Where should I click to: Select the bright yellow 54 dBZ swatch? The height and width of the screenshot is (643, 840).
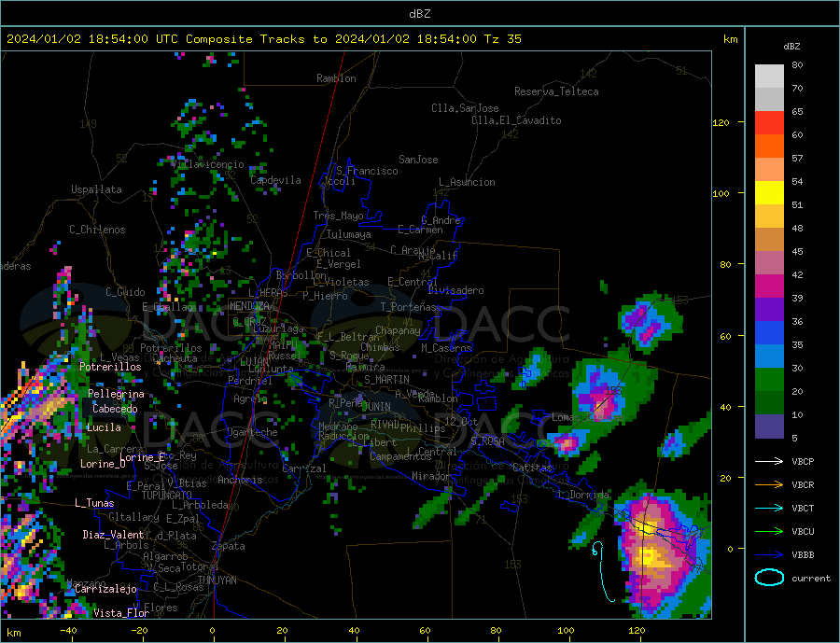(x=769, y=193)
